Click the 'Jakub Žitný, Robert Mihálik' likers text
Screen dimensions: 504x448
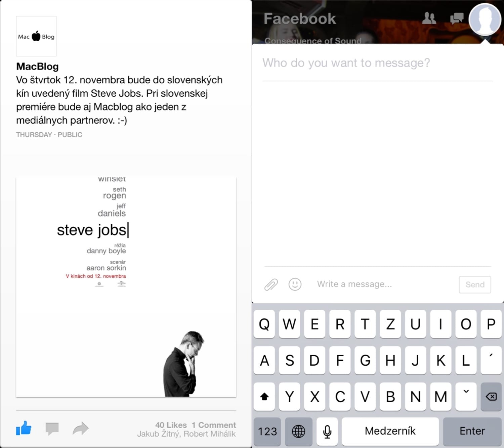click(186, 434)
